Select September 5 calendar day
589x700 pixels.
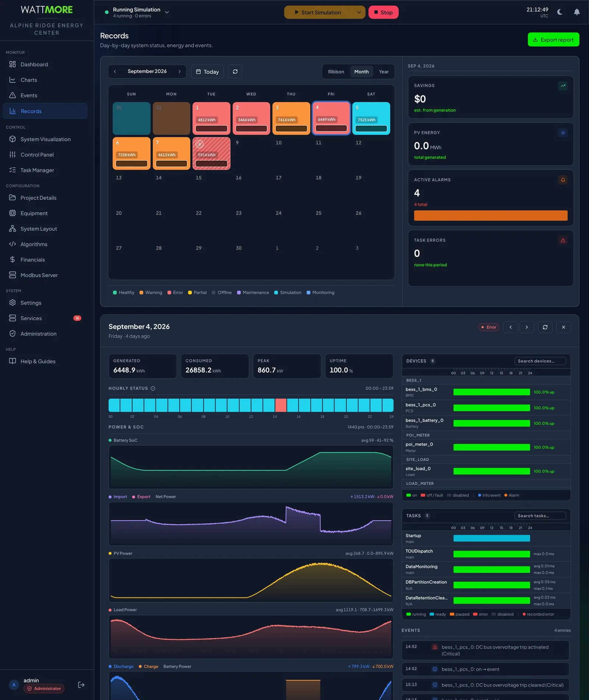pos(371,118)
